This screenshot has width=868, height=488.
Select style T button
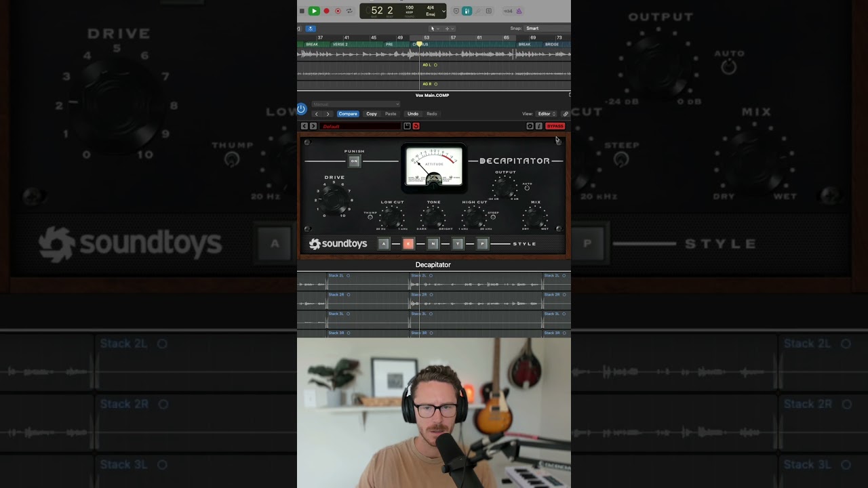click(x=458, y=244)
